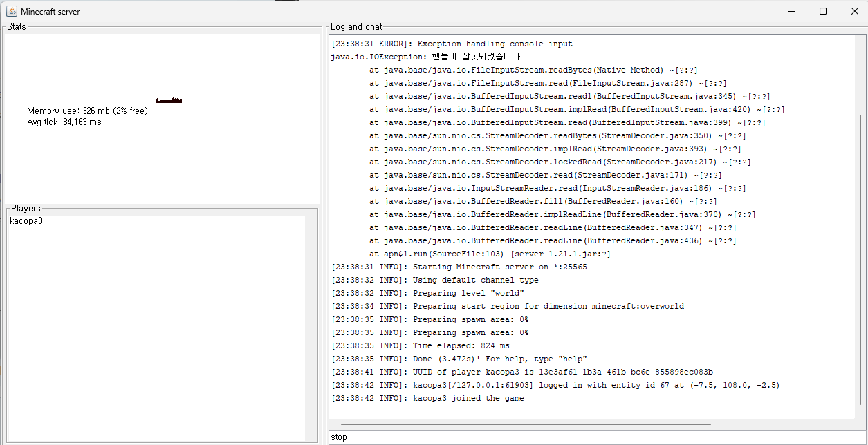
Task: Click the "Log and chat" panel title
Action: coord(356,26)
